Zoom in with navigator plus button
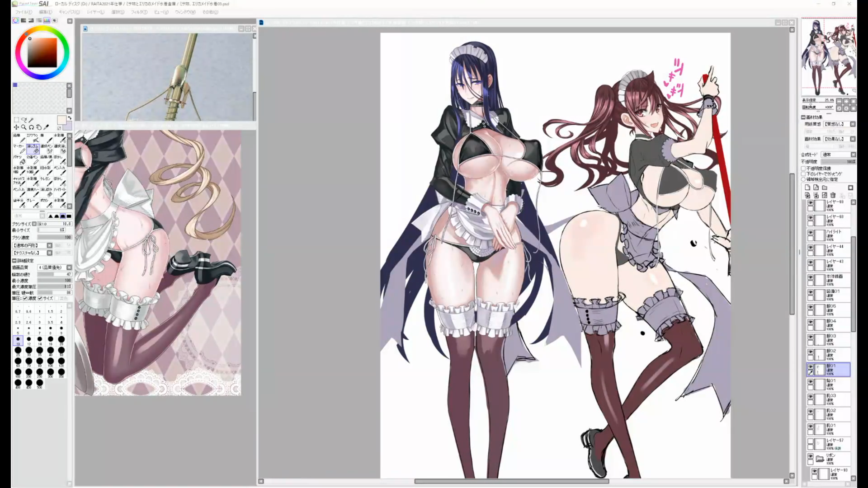Viewport: 868px width, 488px height. pyautogui.click(x=846, y=101)
